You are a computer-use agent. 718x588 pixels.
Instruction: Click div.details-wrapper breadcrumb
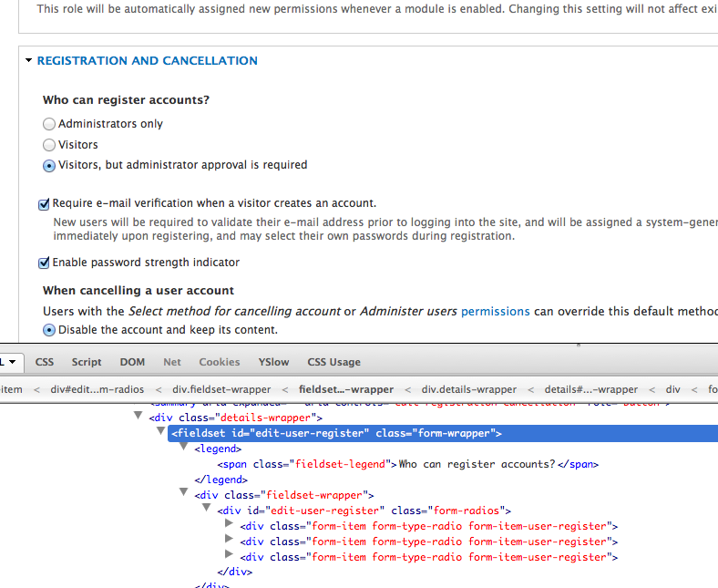point(469,389)
